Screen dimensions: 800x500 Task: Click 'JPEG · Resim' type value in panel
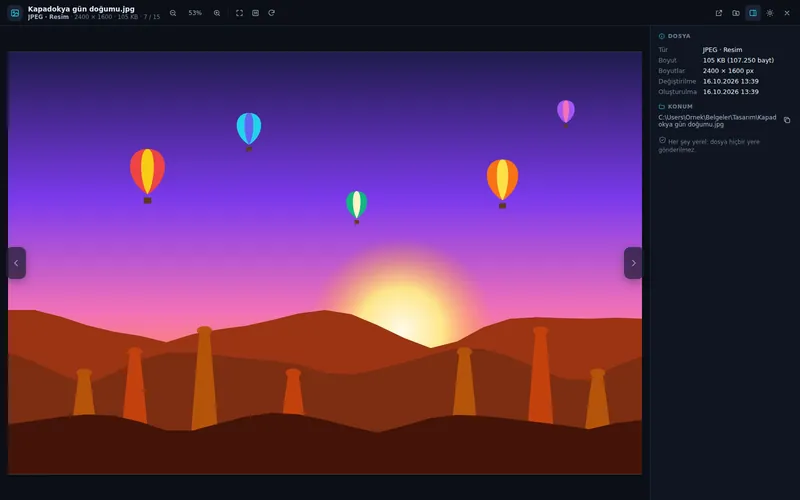pos(722,50)
